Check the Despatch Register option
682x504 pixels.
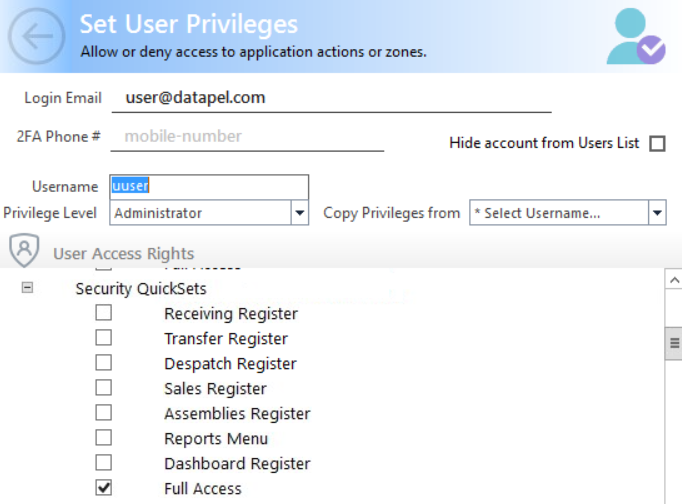[104, 363]
